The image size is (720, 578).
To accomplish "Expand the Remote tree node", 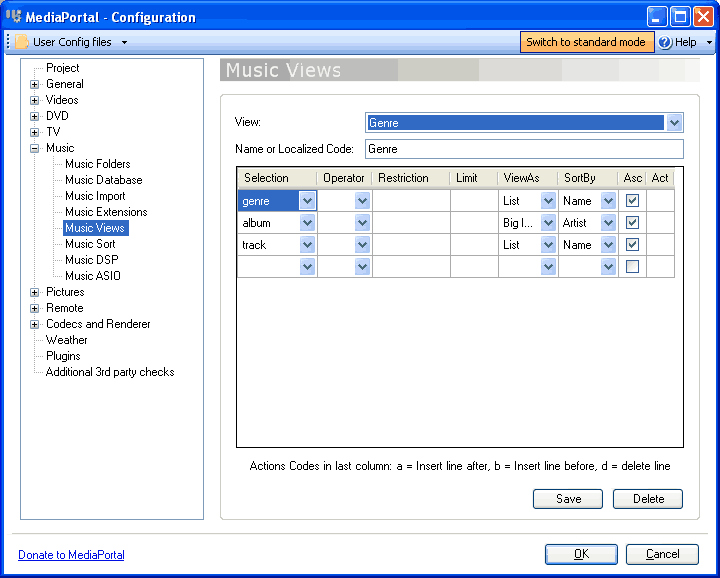I will [34, 308].
